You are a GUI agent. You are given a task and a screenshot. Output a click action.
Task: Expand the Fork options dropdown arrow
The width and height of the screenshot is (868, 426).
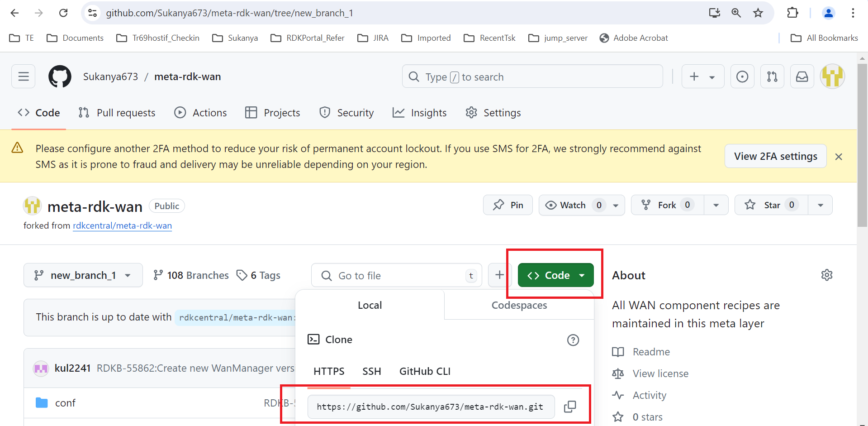click(716, 205)
